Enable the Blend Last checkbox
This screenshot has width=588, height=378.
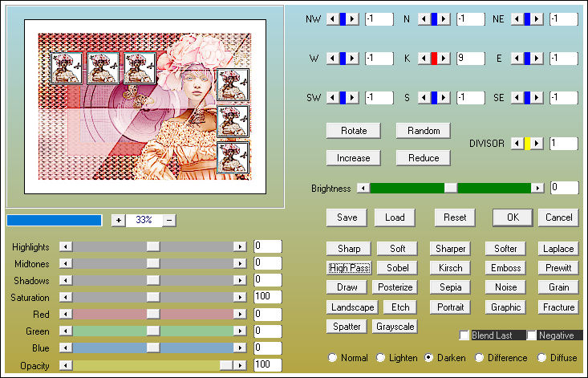coord(464,335)
